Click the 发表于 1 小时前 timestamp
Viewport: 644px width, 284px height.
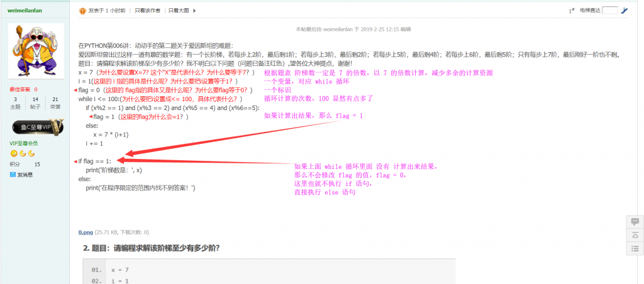(x=107, y=11)
